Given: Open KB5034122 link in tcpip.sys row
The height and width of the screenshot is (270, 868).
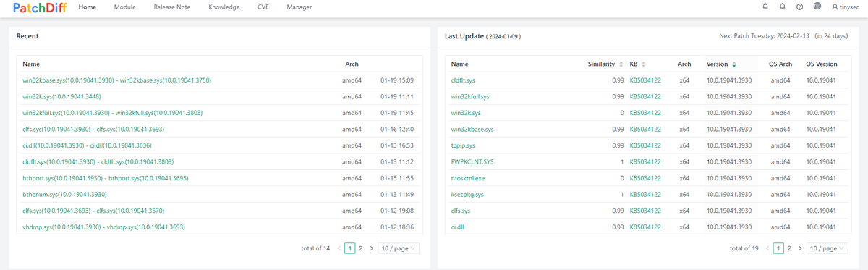Looking at the screenshot, I should pyautogui.click(x=646, y=145).
